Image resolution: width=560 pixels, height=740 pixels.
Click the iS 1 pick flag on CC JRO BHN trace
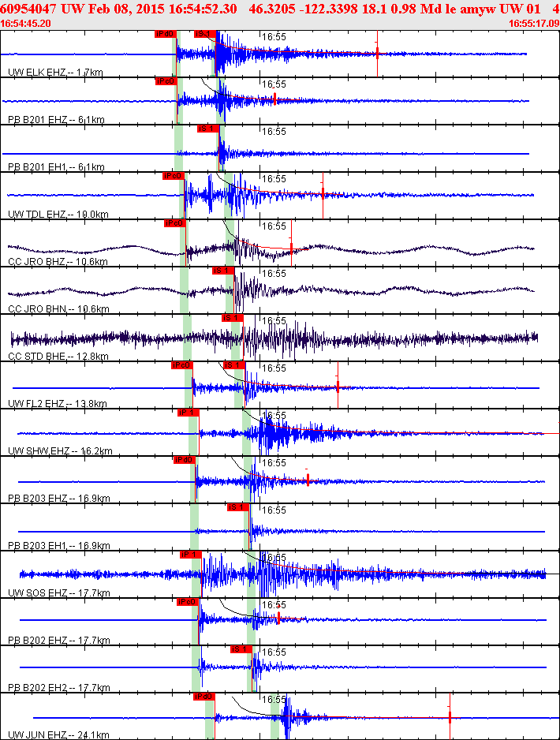click(x=223, y=271)
